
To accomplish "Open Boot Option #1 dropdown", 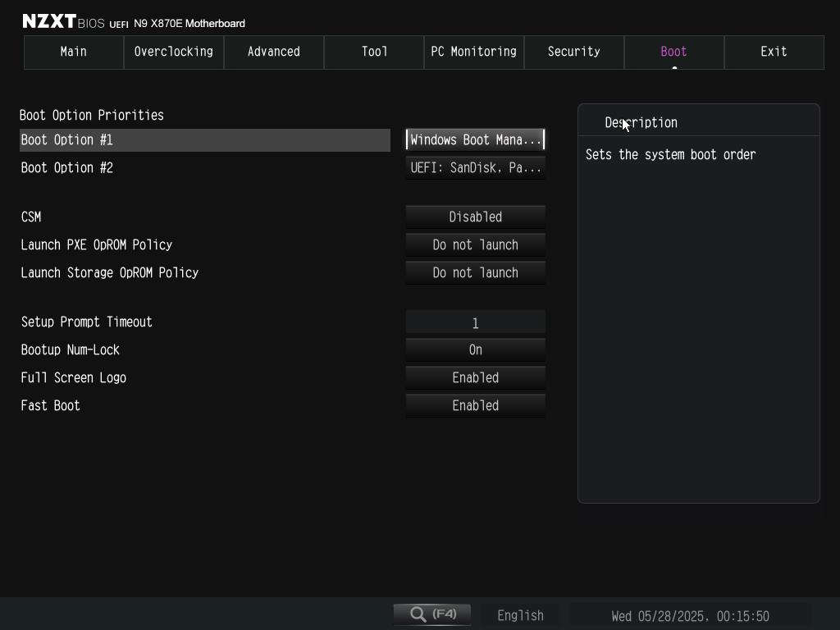I will [475, 139].
